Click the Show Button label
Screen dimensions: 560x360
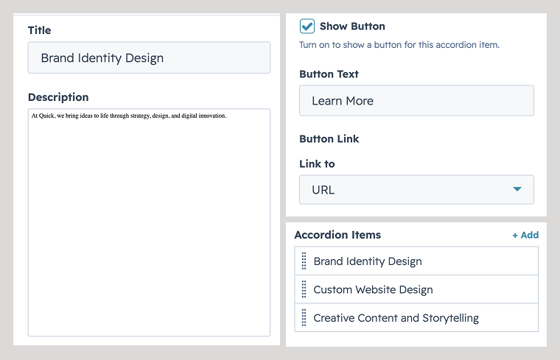(352, 26)
